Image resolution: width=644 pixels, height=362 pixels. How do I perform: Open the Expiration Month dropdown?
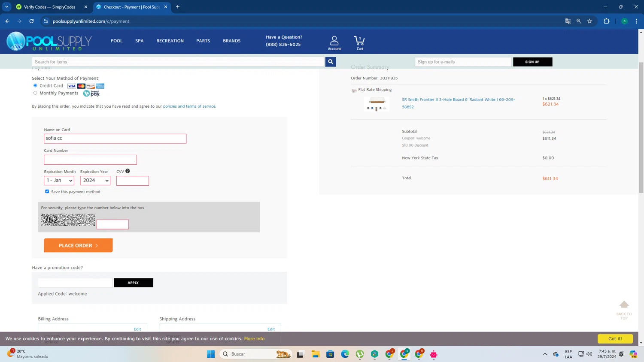tap(59, 181)
